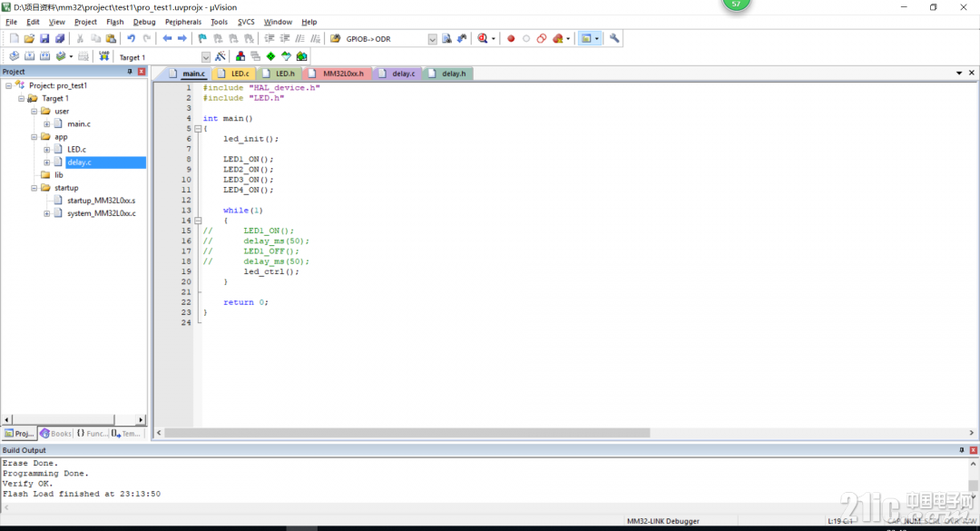Open a file with the folder icon
The width and height of the screenshot is (980, 531).
[x=29, y=39]
